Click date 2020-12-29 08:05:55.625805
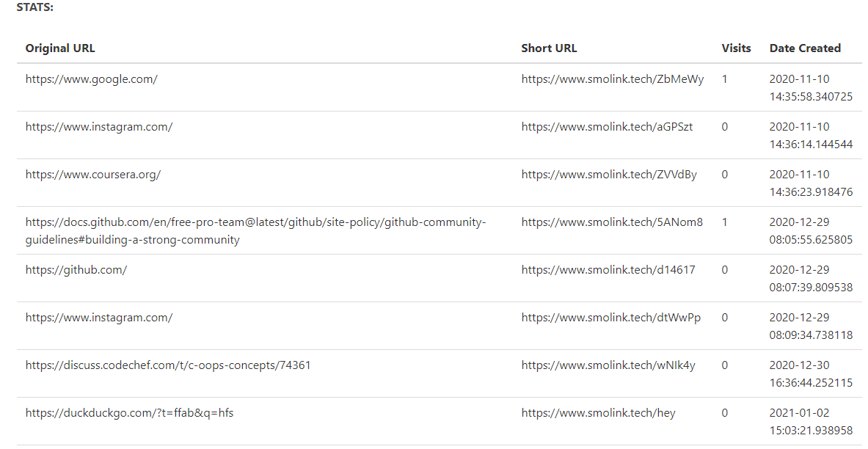The height and width of the screenshot is (449, 868). [811, 230]
